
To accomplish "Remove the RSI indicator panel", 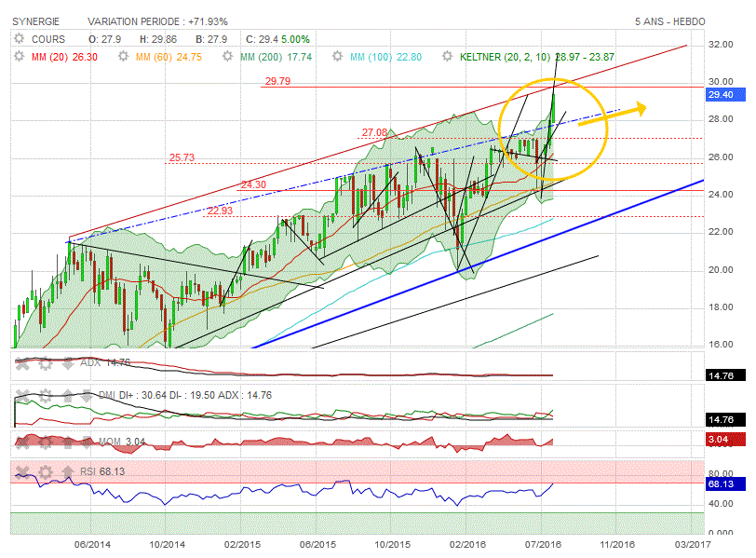I will point(22,471).
